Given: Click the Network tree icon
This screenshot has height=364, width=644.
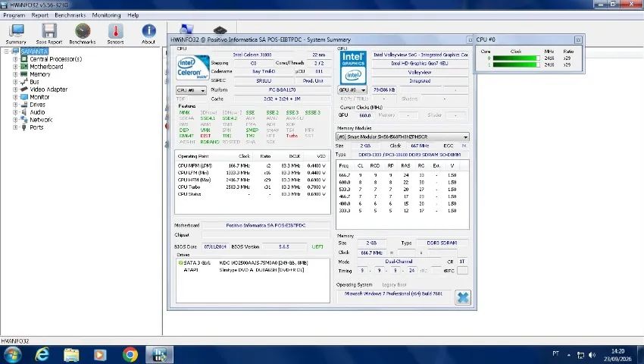Looking at the screenshot, I should [24, 120].
